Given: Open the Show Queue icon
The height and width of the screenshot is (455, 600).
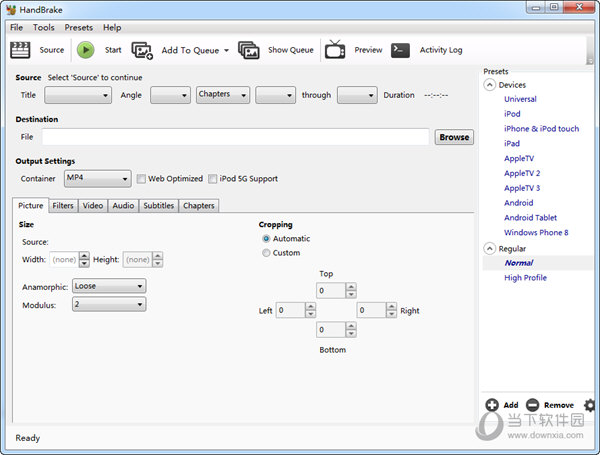Looking at the screenshot, I should coord(249,50).
